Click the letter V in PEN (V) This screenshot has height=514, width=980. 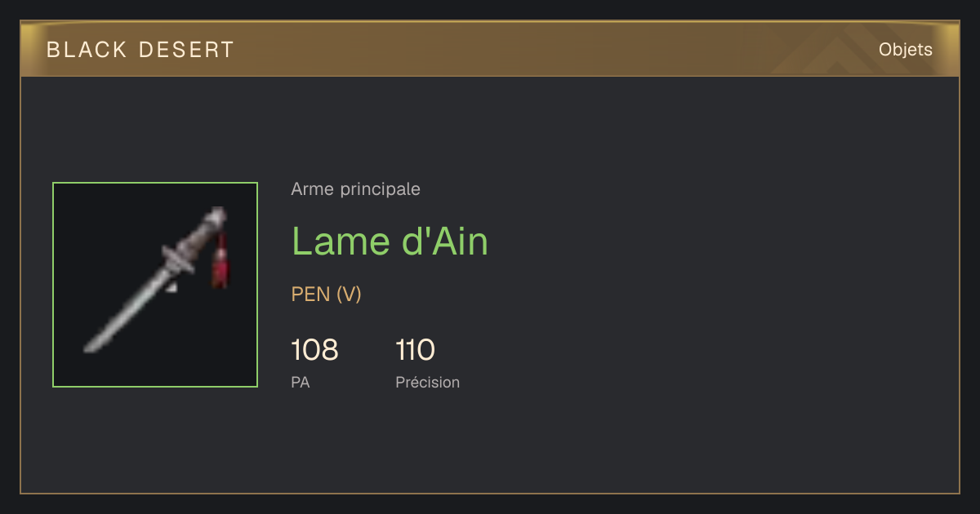[349, 295]
